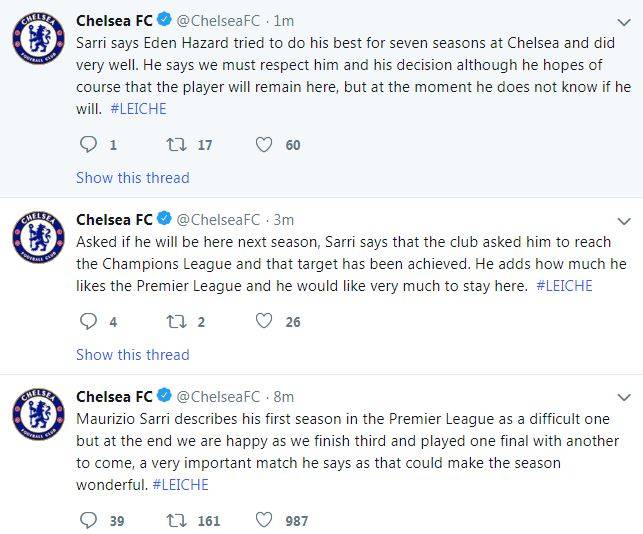Show this thread under the Hazard tweet
Image resolution: width=643 pixels, height=534 pixels.
(x=132, y=178)
